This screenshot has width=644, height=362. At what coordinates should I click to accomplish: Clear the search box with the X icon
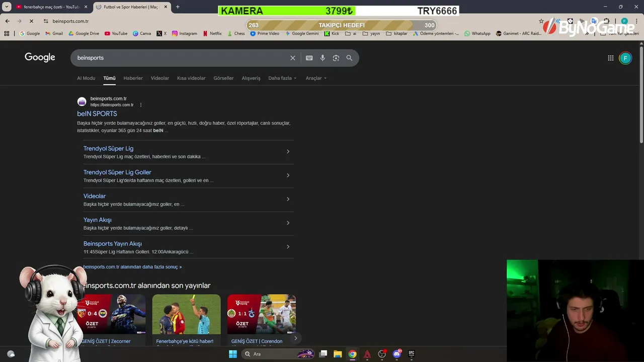pos(292,58)
